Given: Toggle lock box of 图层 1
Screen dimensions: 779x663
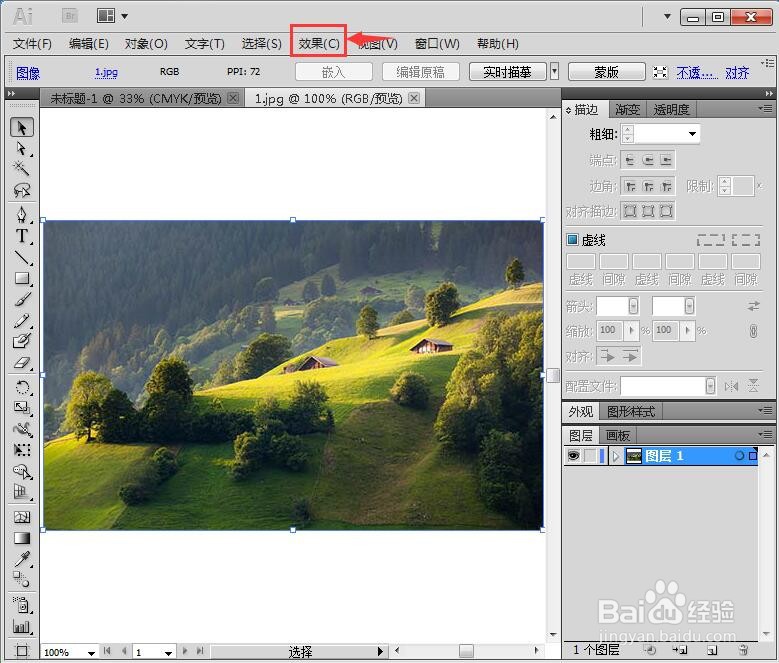Looking at the screenshot, I should [590, 455].
